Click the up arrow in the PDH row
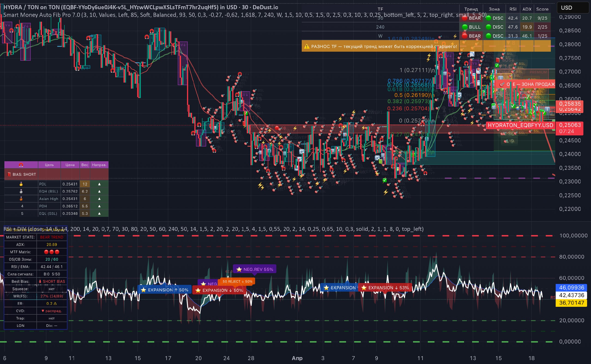This screenshot has height=364, width=591. click(x=99, y=206)
